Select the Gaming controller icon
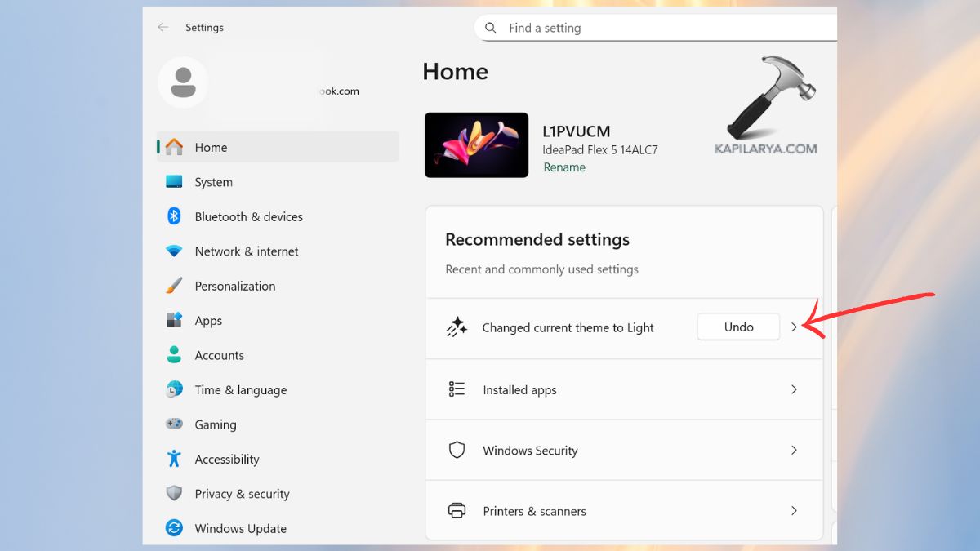This screenshot has width=980, height=551. pyautogui.click(x=174, y=424)
